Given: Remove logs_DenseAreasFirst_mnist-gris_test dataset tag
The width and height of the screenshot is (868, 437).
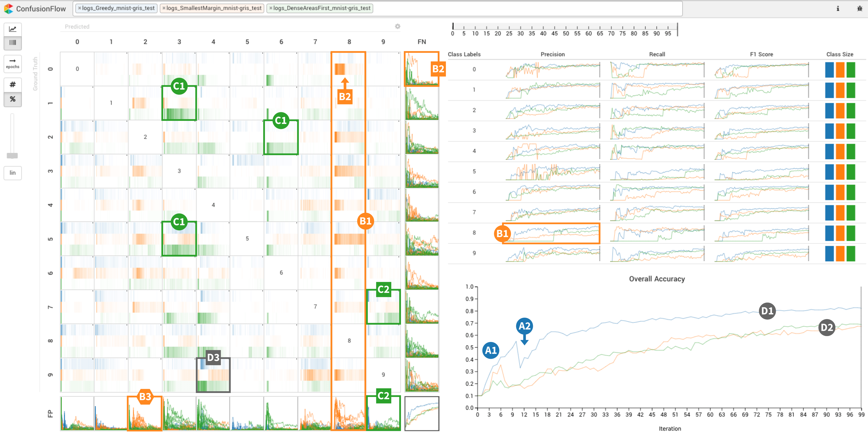Looking at the screenshot, I should [270, 8].
